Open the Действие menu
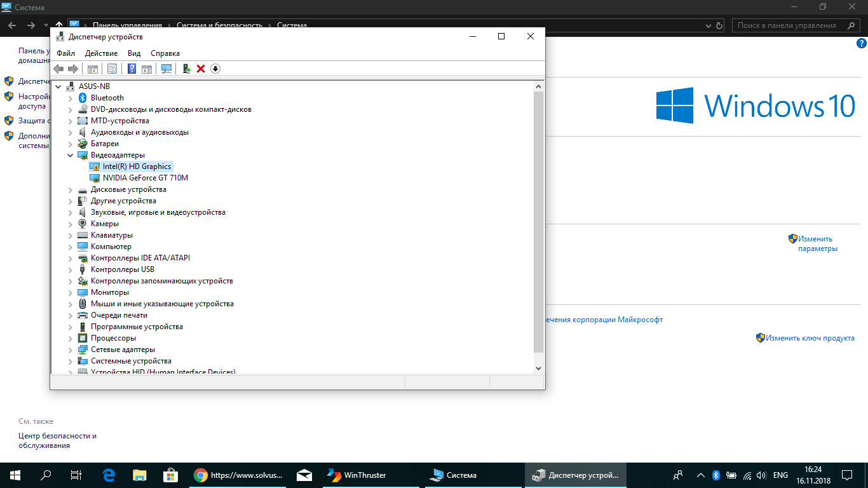This screenshot has height=488, width=868. [101, 53]
